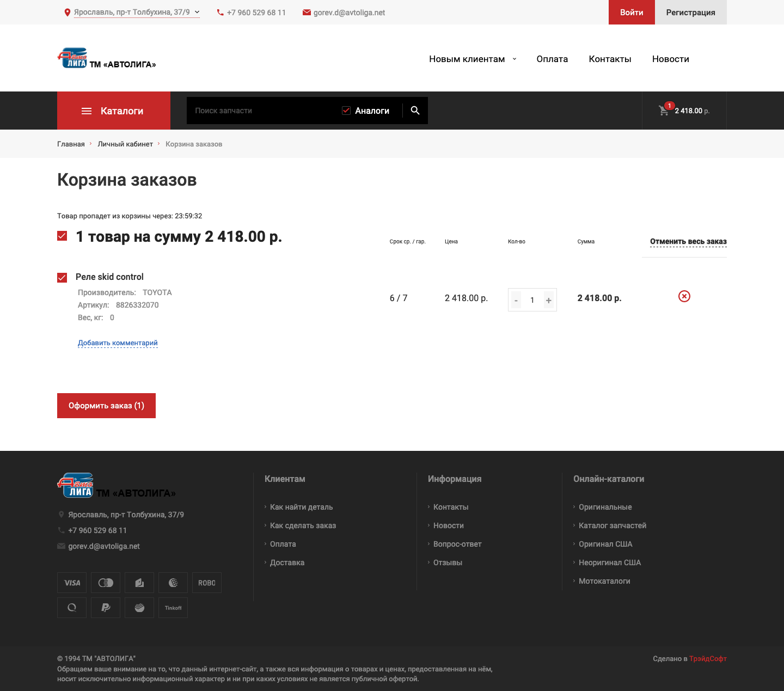Toggle the select-all order checkbox
Image resolution: width=784 pixels, height=691 pixels.
tap(62, 236)
